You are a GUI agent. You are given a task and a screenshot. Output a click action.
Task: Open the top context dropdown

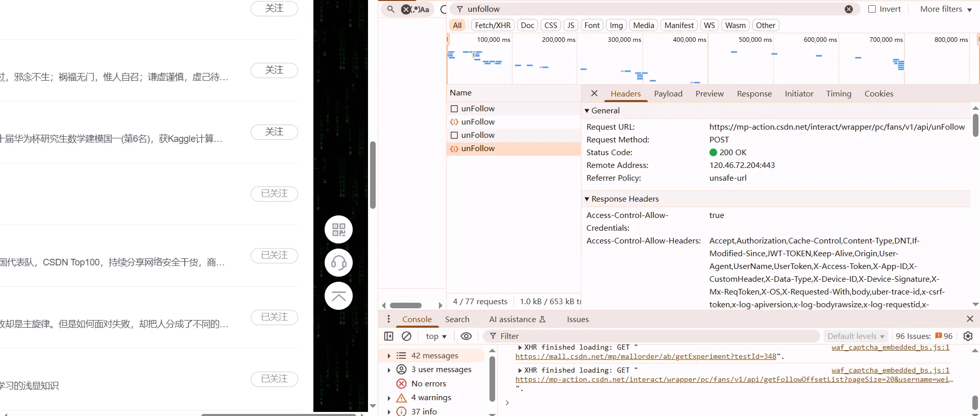[436, 336]
